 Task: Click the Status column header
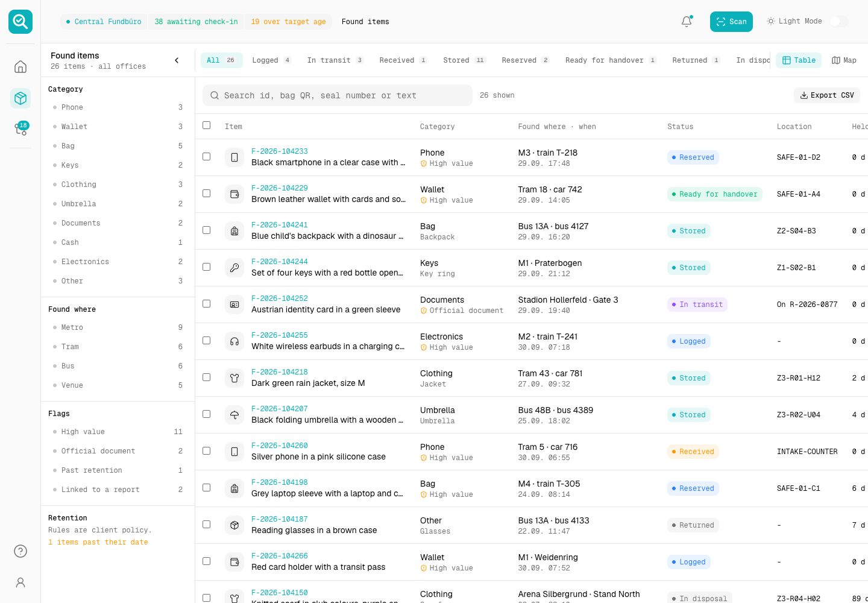coord(681,127)
